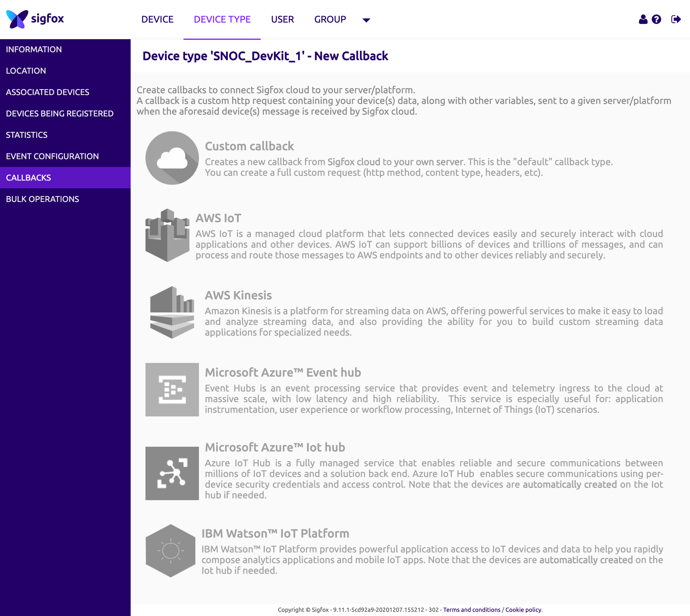Open EVENT CONFIGURATION from the sidebar

(x=53, y=156)
